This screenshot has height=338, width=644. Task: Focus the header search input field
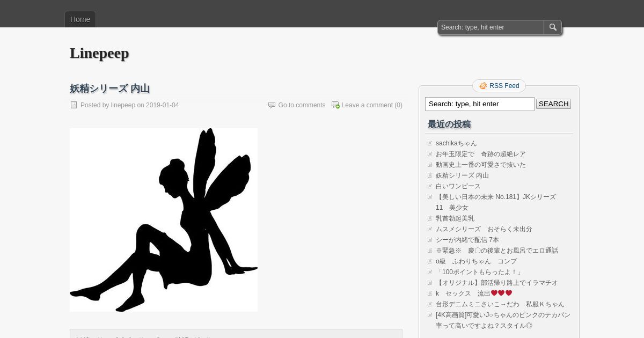[x=491, y=27]
